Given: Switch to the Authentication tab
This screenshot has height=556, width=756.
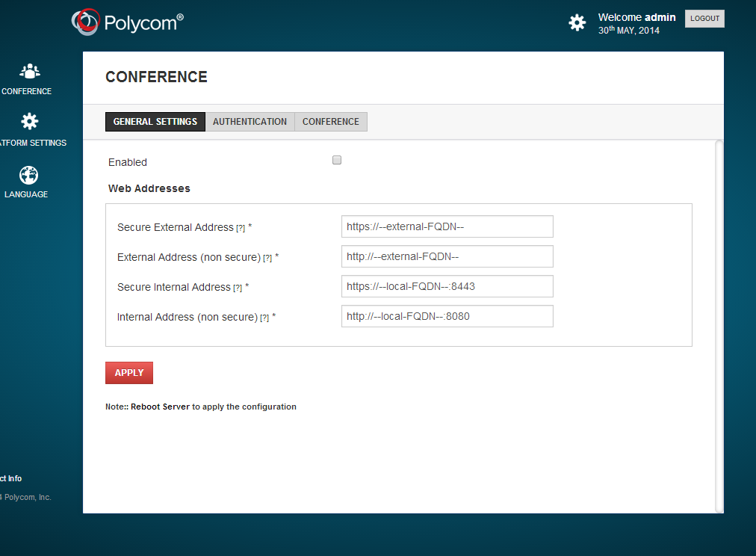Looking at the screenshot, I should (250, 122).
